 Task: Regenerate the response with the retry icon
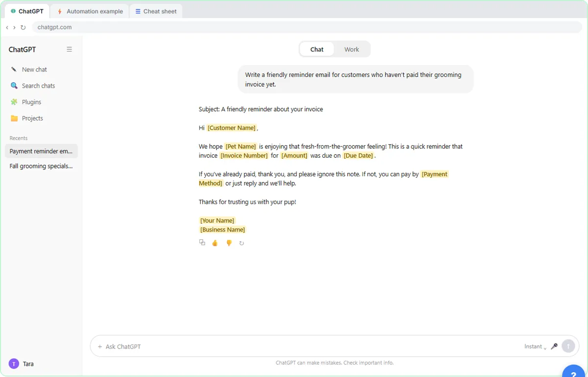(x=242, y=243)
